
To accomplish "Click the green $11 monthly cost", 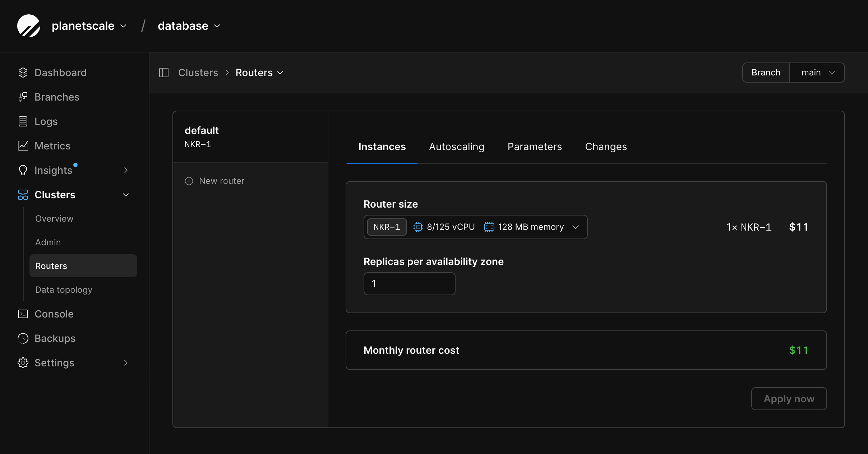I will (x=799, y=350).
